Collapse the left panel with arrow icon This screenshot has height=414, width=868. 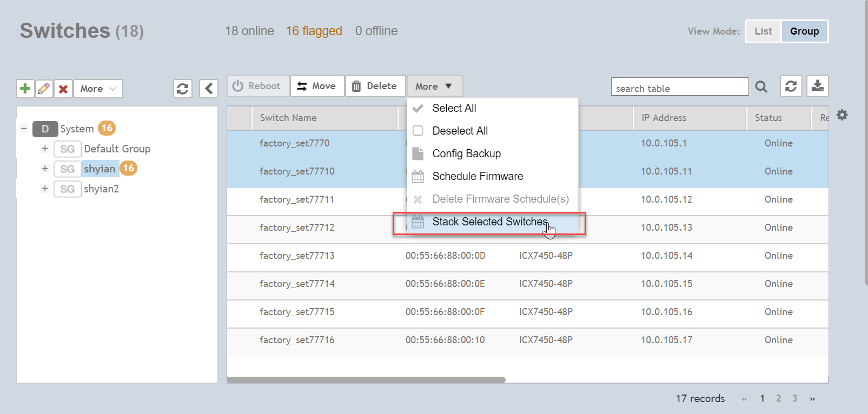click(x=209, y=89)
